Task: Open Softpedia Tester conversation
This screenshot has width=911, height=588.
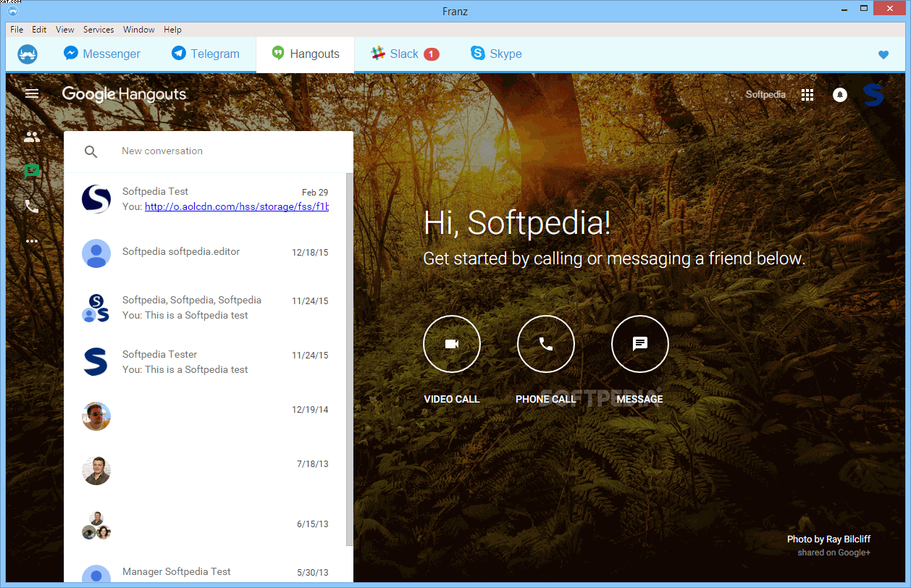Action: pos(205,362)
